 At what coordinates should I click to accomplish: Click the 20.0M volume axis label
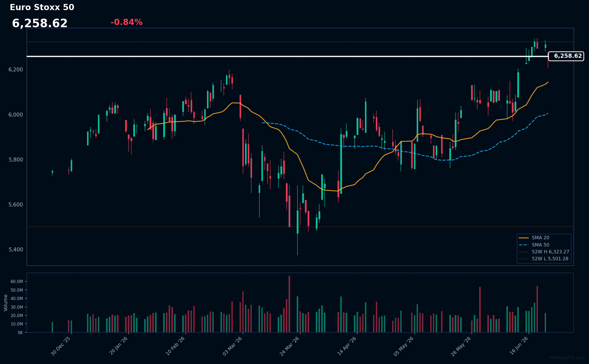17,315
